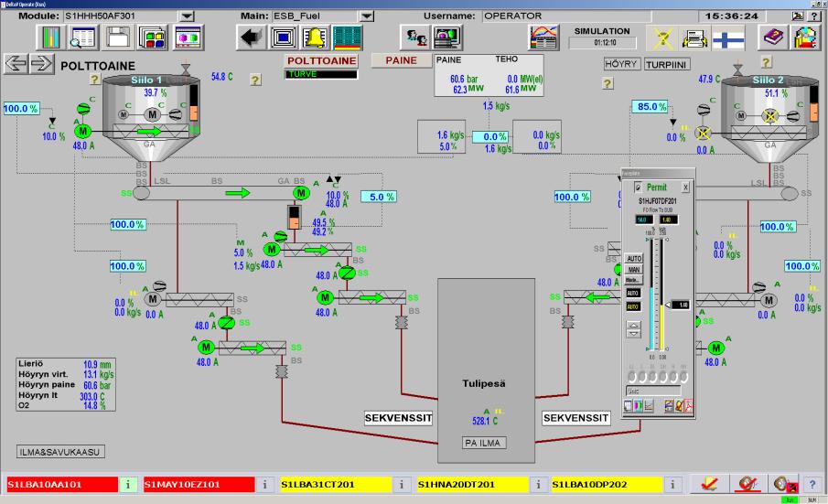Click the printer icon
Screen dimensions: 828x504
click(695, 38)
